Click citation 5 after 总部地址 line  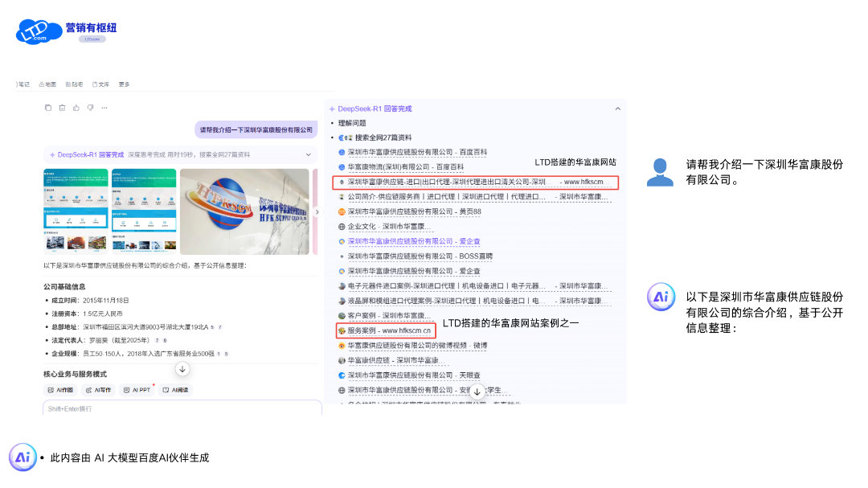(x=212, y=327)
